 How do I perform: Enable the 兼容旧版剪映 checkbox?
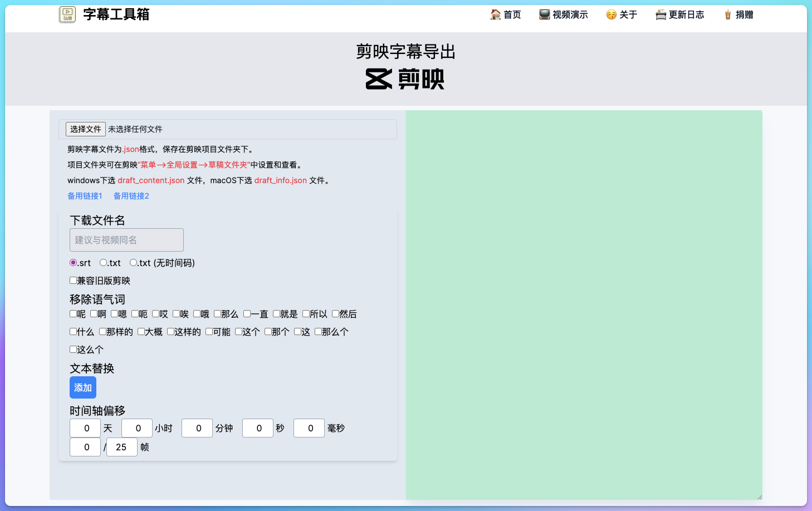click(73, 280)
